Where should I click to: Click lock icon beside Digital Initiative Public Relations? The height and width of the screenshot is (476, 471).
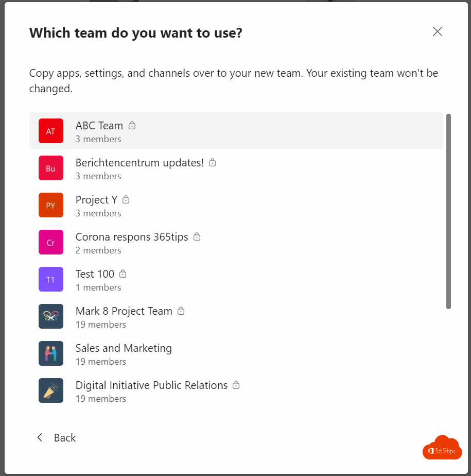point(236,385)
